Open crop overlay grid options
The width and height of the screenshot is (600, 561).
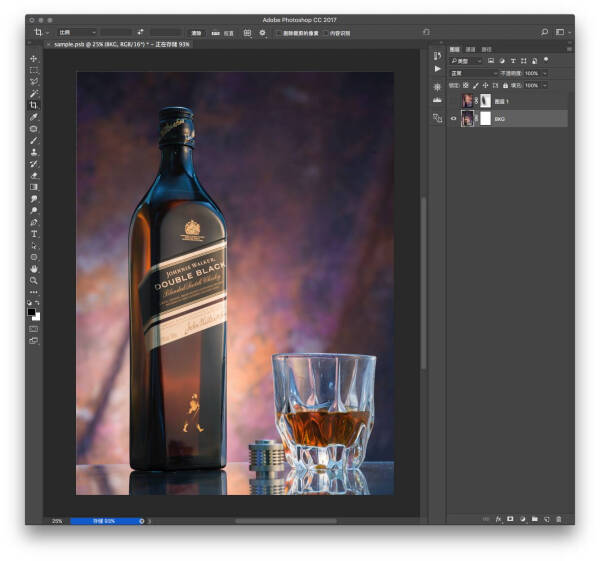(x=248, y=33)
